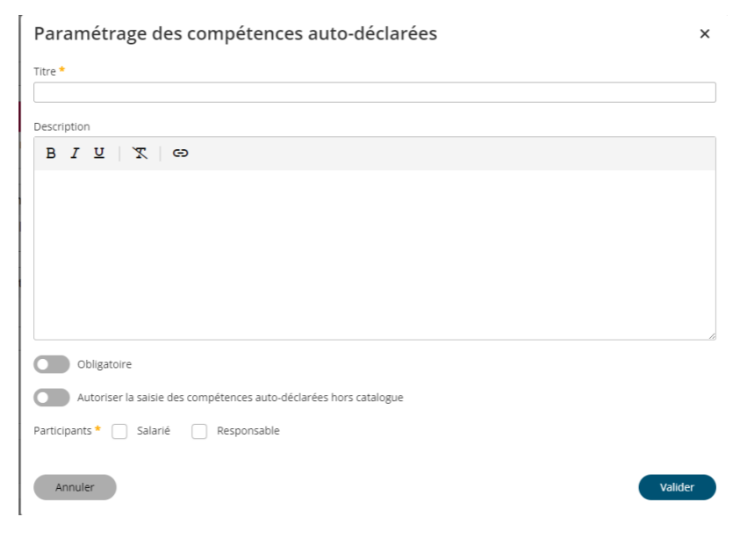Turn on the hors catalogue authorization switch
The height and width of the screenshot is (560, 754).
pos(51,398)
